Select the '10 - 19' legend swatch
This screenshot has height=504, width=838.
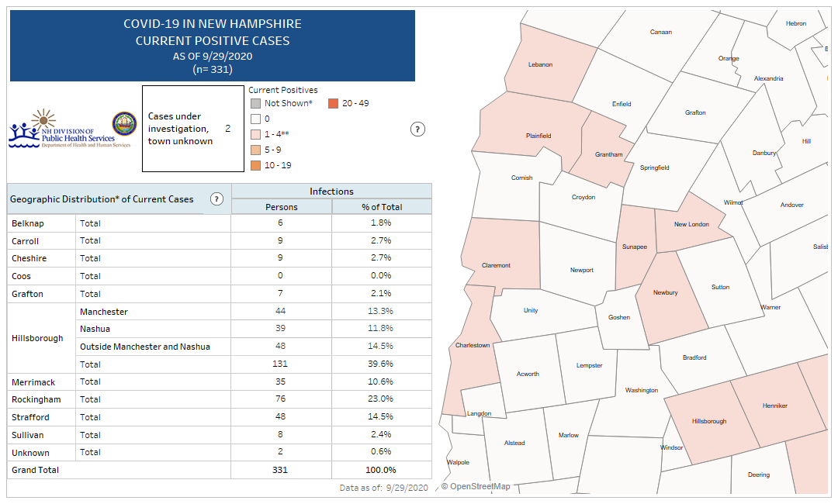[255, 165]
